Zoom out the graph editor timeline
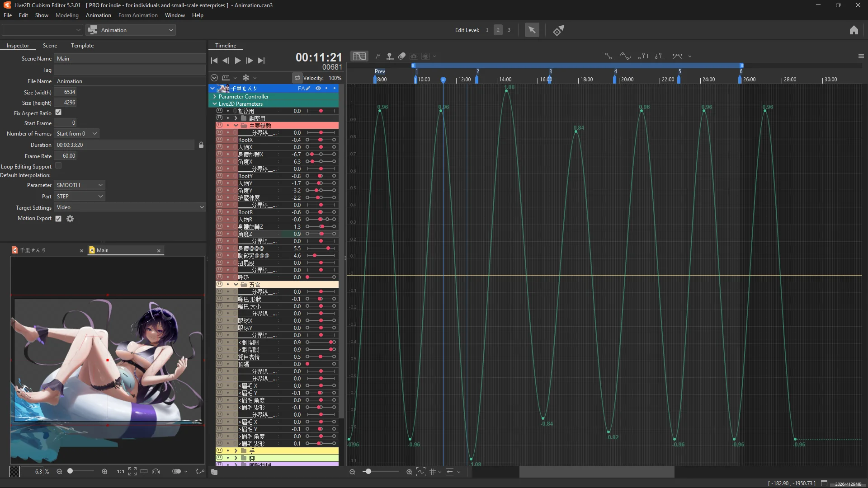The image size is (868, 488). coord(352,472)
